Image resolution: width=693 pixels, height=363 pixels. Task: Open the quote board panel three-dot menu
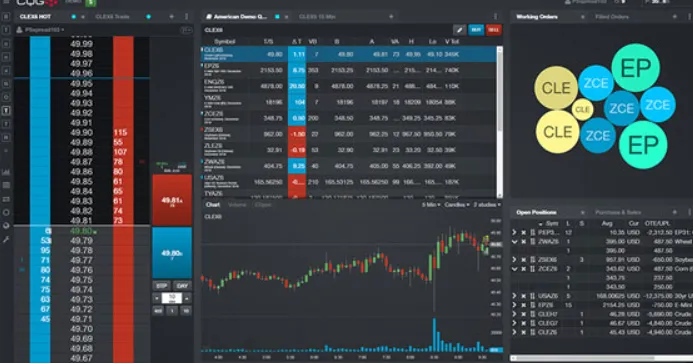coord(495,17)
